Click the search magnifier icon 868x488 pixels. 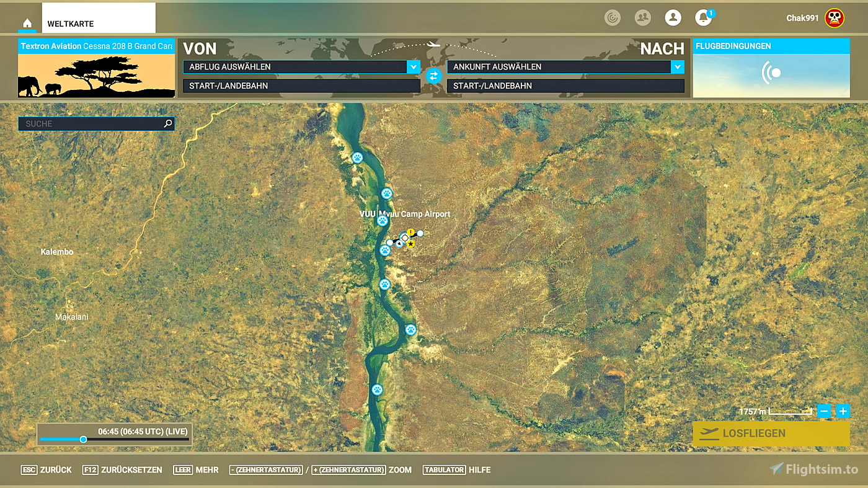167,124
